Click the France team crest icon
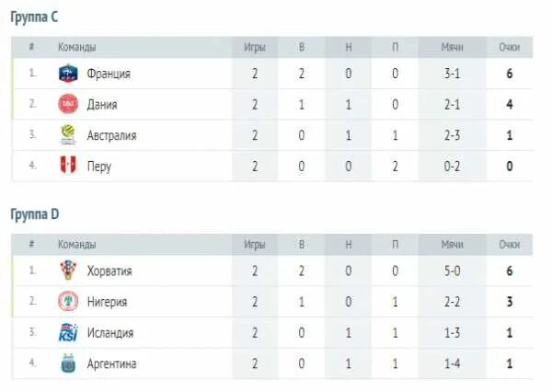The width and height of the screenshot is (552, 392). tap(68, 74)
